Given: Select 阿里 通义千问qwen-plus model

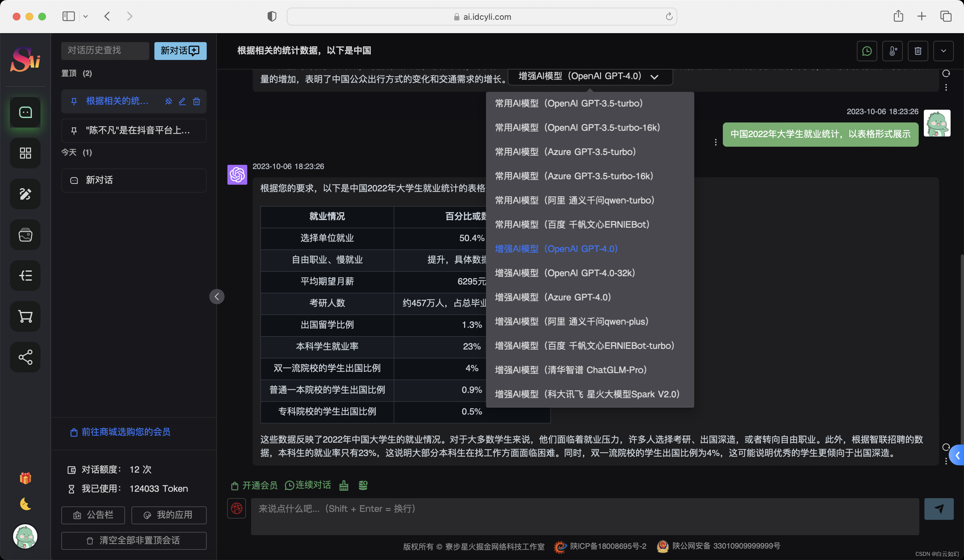Looking at the screenshot, I should point(590,321).
